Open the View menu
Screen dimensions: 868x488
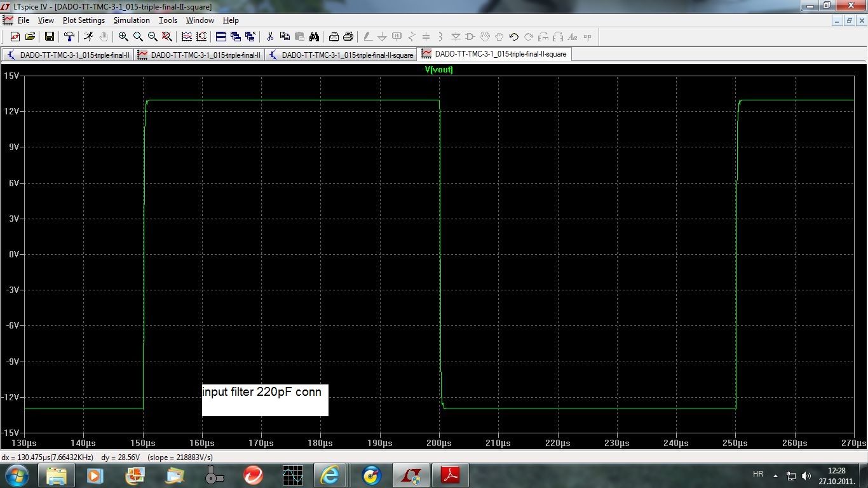(46, 20)
